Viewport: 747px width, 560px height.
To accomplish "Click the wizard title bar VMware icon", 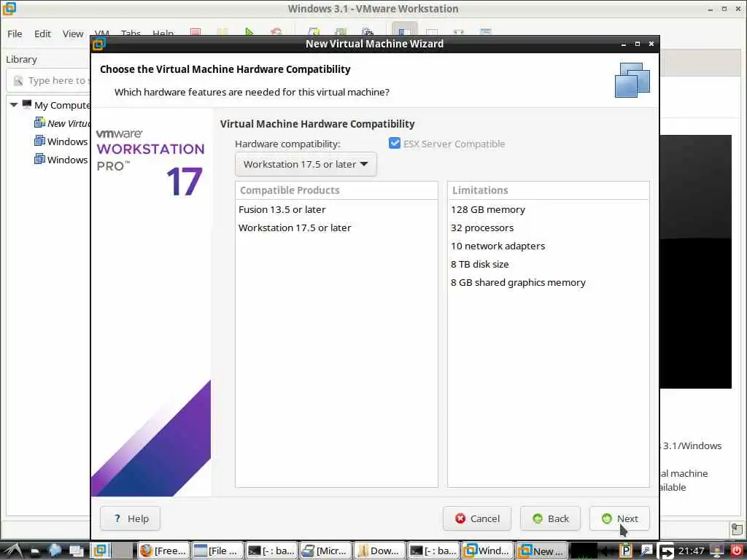I will click(x=99, y=44).
